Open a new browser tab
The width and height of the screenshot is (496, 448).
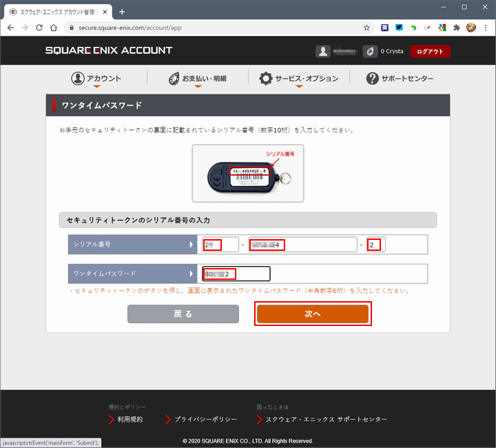click(122, 12)
